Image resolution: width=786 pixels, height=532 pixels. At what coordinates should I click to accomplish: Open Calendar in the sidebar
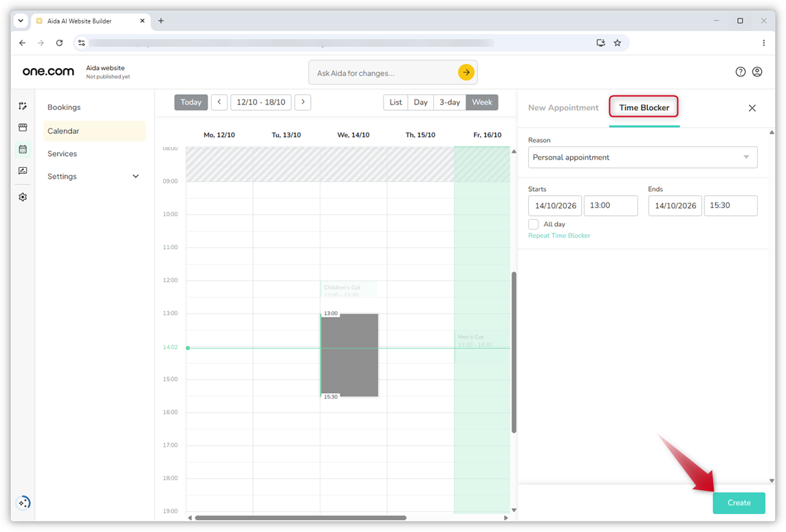click(x=94, y=131)
